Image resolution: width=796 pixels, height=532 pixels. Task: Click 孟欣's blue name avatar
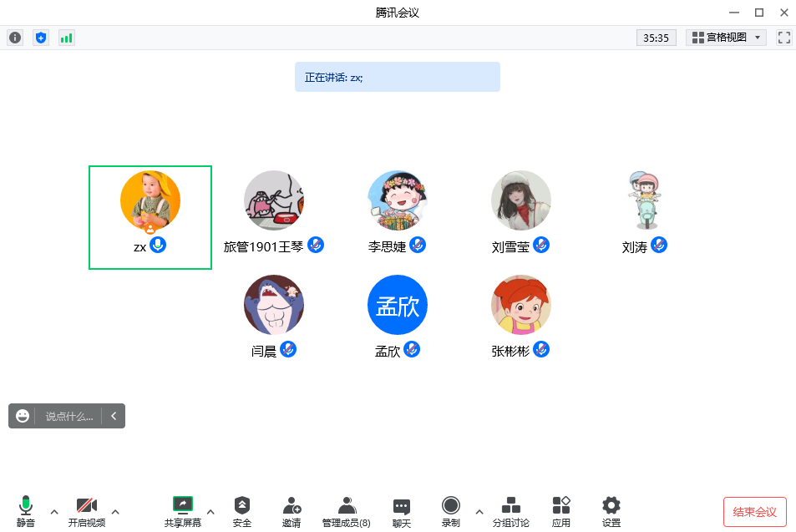(398, 305)
